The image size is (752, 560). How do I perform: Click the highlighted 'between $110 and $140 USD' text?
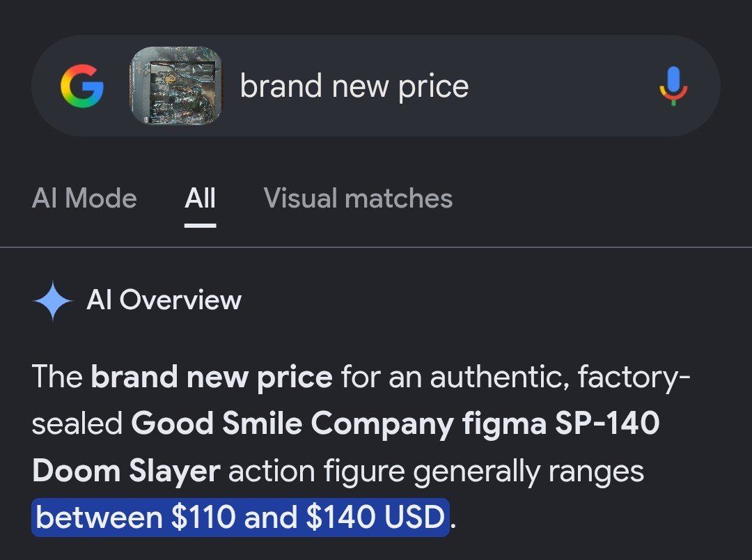[240, 518]
